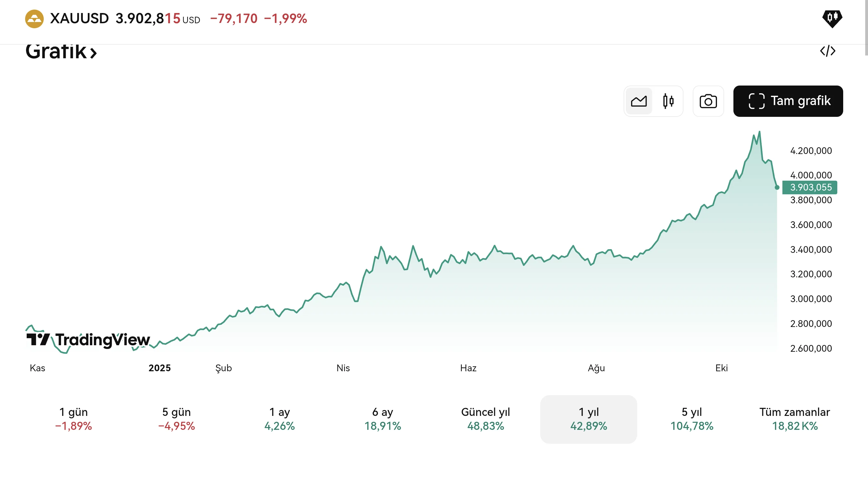The height and width of the screenshot is (485, 868).
Task: Select the 1 ay time range
Action: click(279, 419)
